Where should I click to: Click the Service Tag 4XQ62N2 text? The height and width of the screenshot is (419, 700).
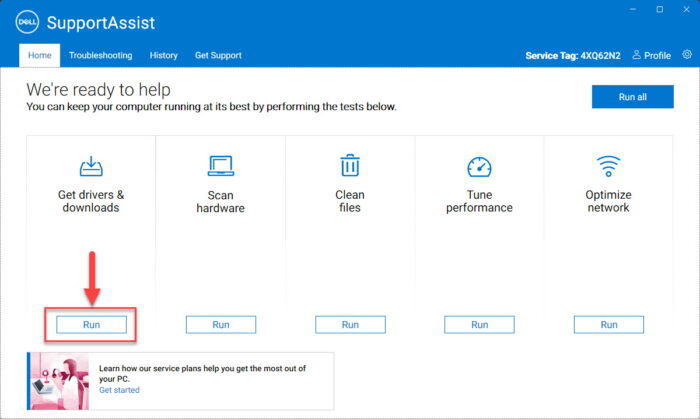(x=573, y=55)
